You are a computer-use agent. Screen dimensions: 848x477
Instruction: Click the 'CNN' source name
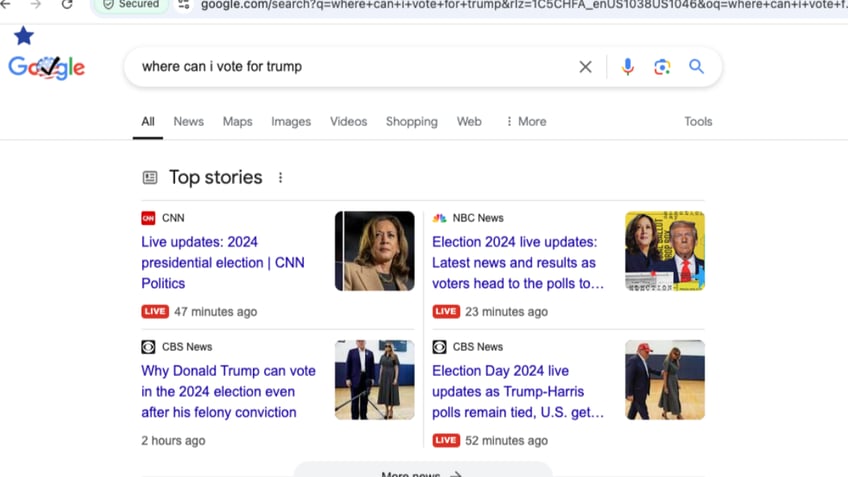click(173, 218)
